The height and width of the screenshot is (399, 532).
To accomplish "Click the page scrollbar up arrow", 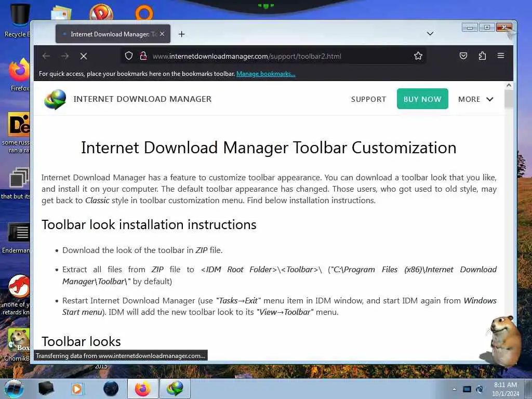I will 509,85.
